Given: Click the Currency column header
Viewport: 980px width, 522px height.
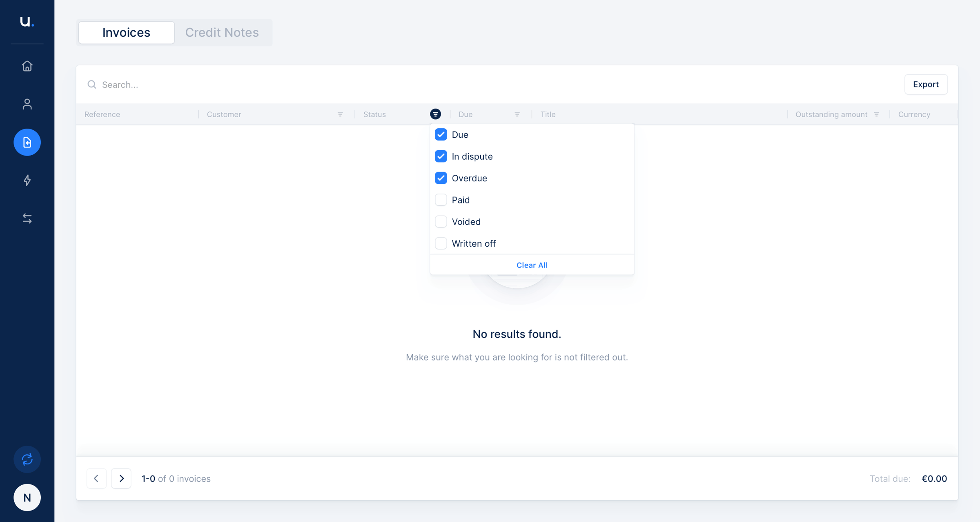Looking at the screenshot, I should 914,114.
